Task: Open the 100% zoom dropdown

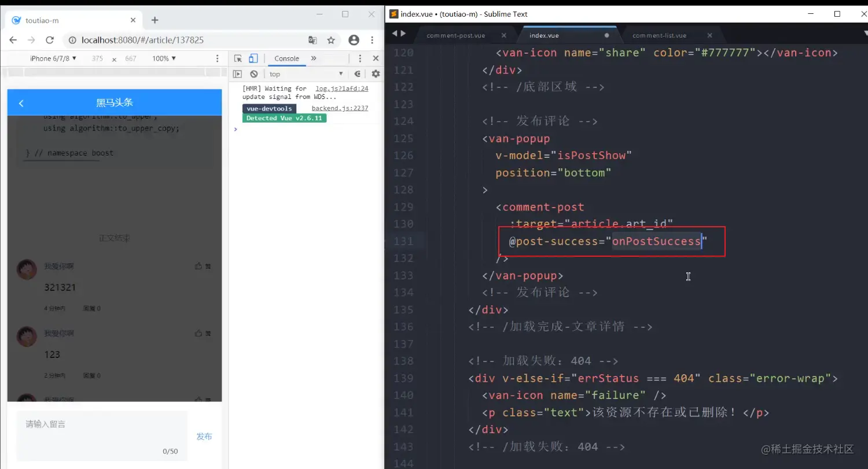Action: 164,58
